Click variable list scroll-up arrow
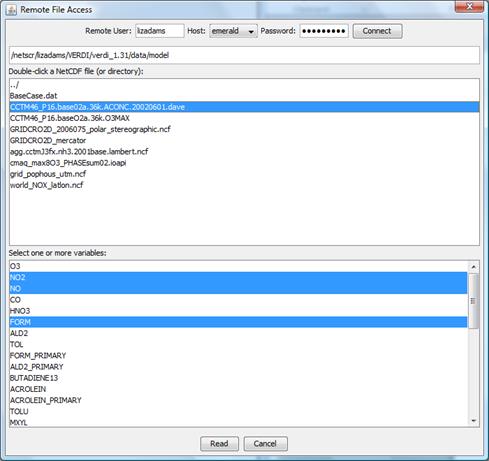 tap(473, 267)
